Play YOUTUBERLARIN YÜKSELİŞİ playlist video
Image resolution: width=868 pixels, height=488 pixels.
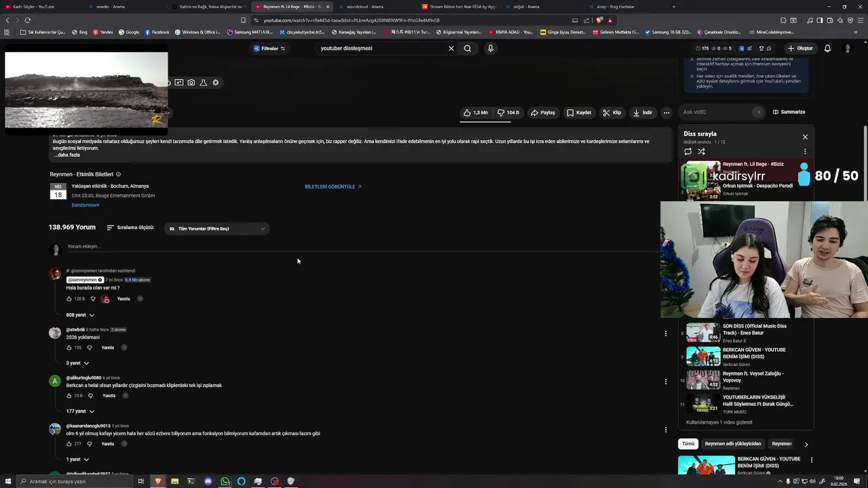click(739, 404)
